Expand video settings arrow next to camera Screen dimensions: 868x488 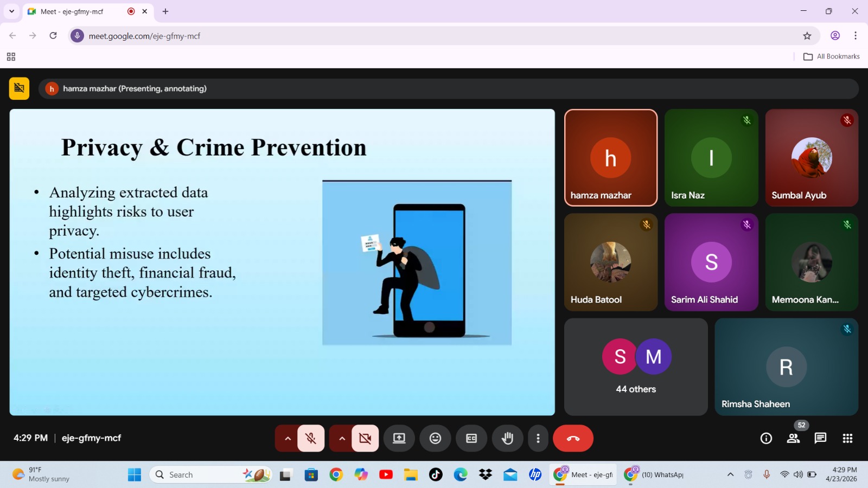tap(342, 438)
